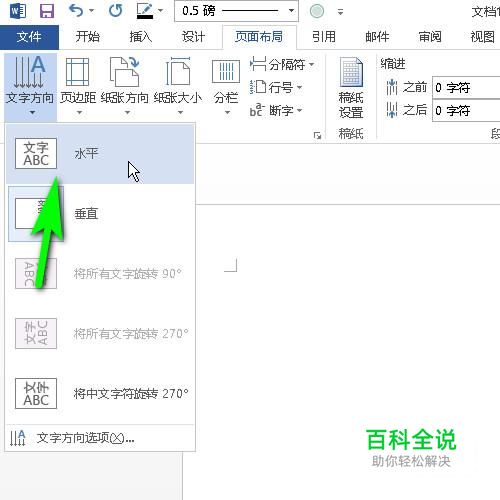Edit the 之后 indent field

click(467, 110)
